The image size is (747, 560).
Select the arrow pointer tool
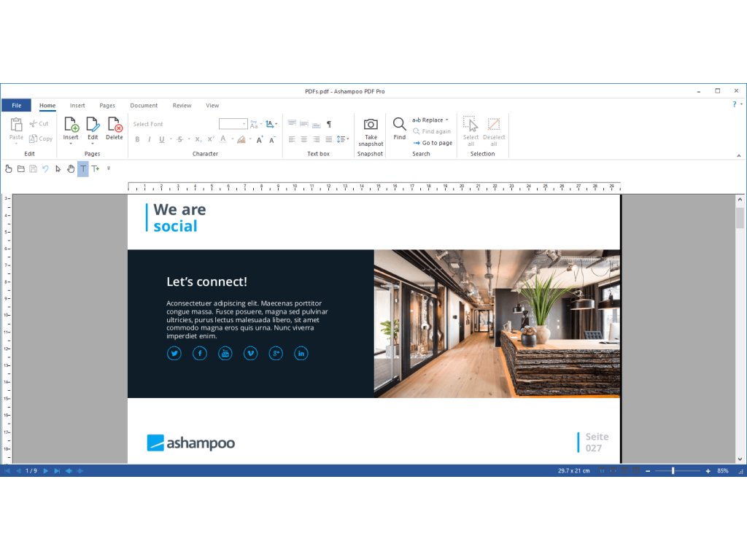coord(58,169)
